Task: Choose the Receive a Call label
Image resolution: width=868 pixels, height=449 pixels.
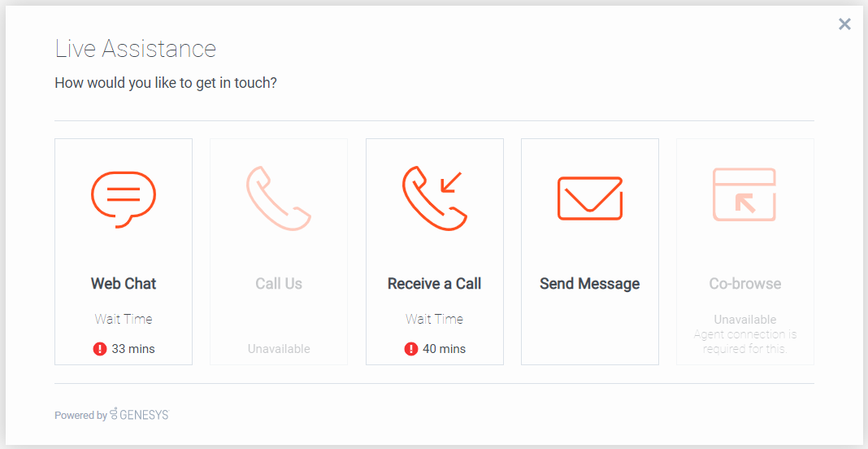Action: tap(435, 284)
